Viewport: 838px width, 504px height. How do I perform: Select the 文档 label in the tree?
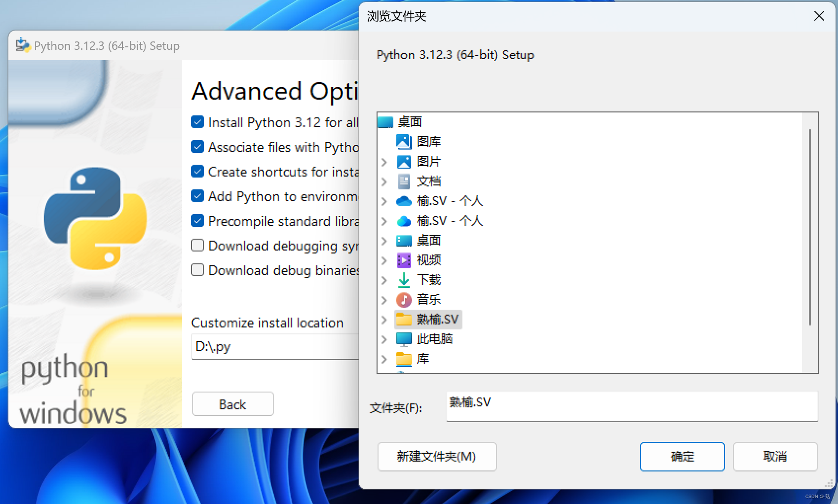[429, 181]
